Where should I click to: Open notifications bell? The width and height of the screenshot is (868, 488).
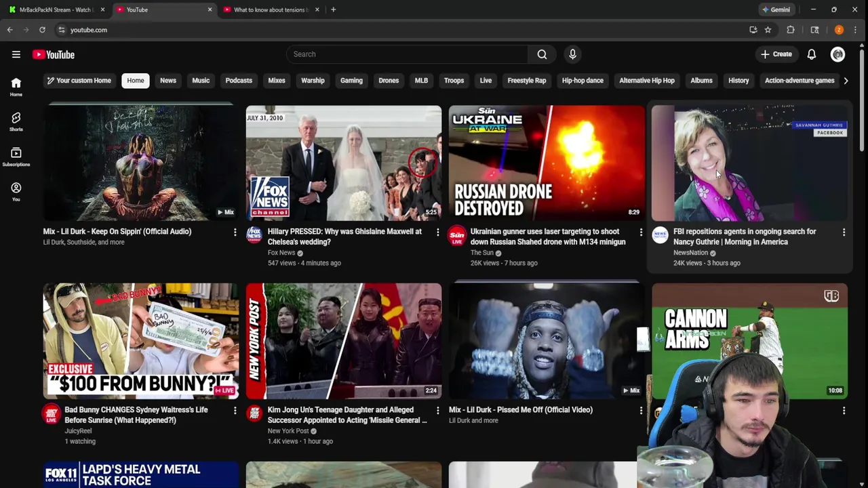[811, 54]
